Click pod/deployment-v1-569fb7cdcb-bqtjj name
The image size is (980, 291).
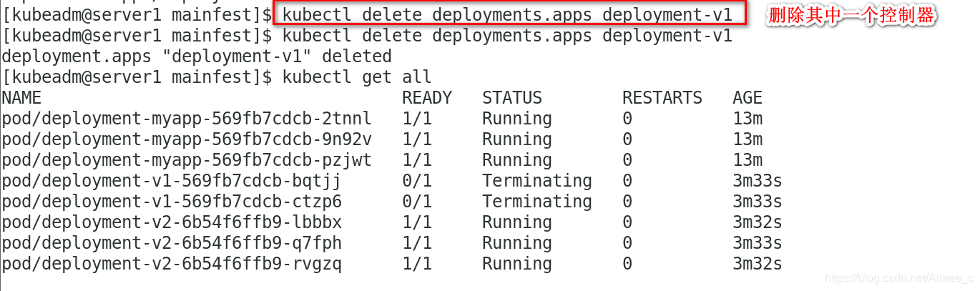pyautogui.click(x=172, y=181)
